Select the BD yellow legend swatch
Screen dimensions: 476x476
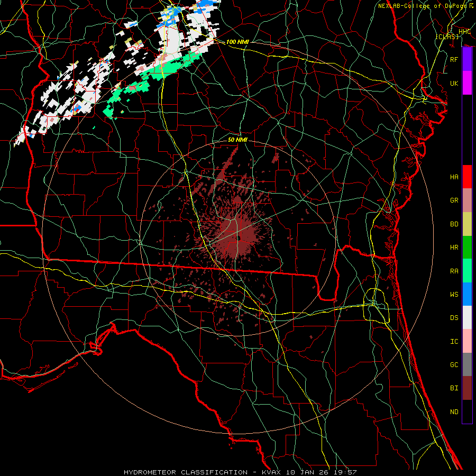[x=467, y=224]
